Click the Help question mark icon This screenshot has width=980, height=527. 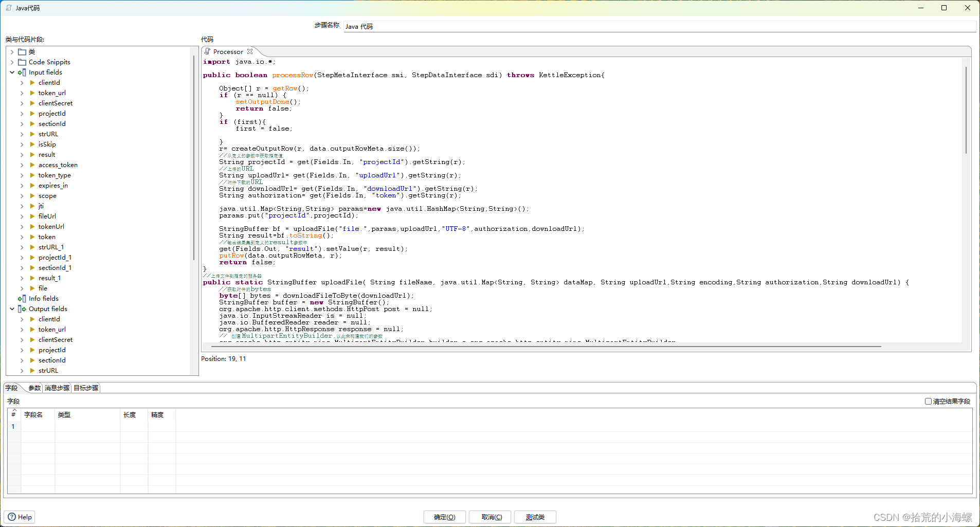pos(12,517)
